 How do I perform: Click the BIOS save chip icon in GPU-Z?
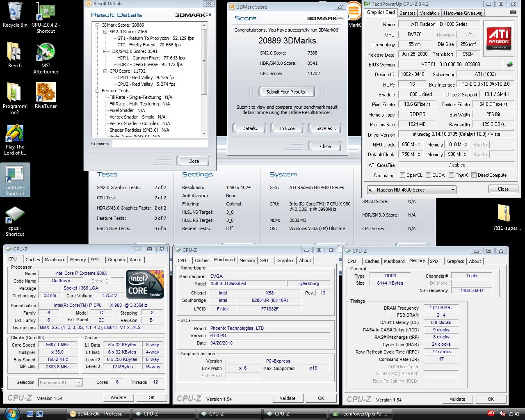pyautogui.click(x=510, y=64)
